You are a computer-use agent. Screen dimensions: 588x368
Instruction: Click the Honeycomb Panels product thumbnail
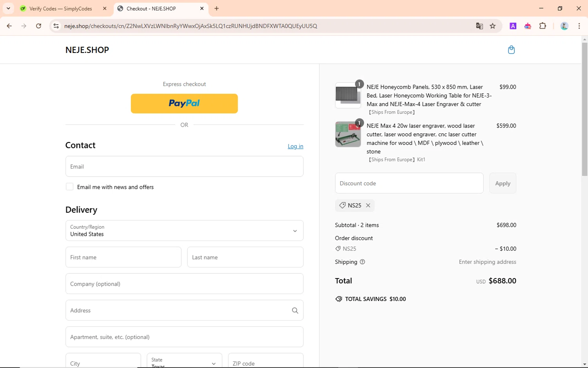click(348, 95)
